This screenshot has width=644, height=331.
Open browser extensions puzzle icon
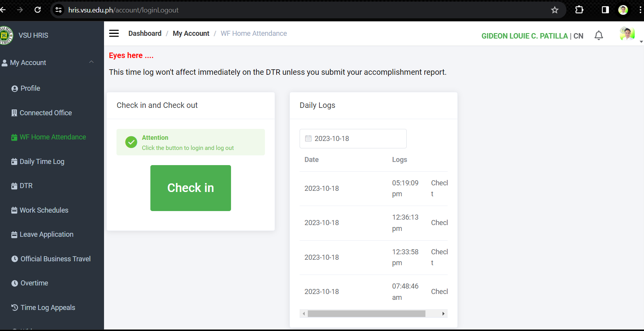coord(579,10)
